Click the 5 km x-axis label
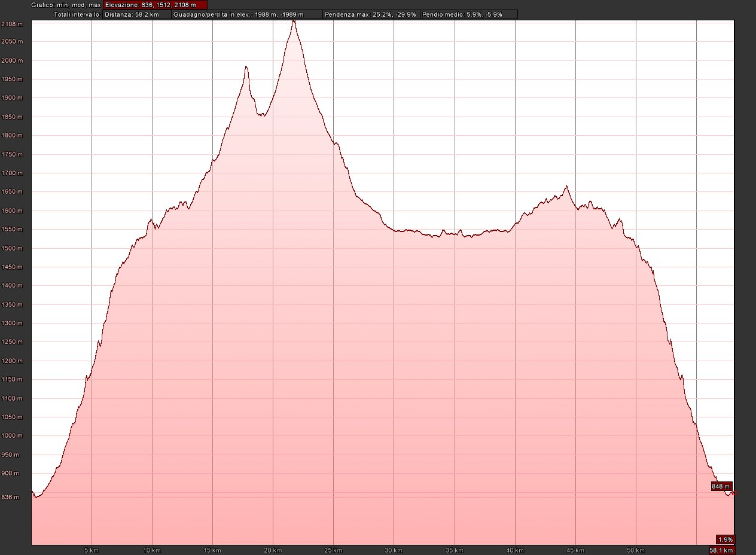This screenshot has height=555, width=756. point(92,550)
